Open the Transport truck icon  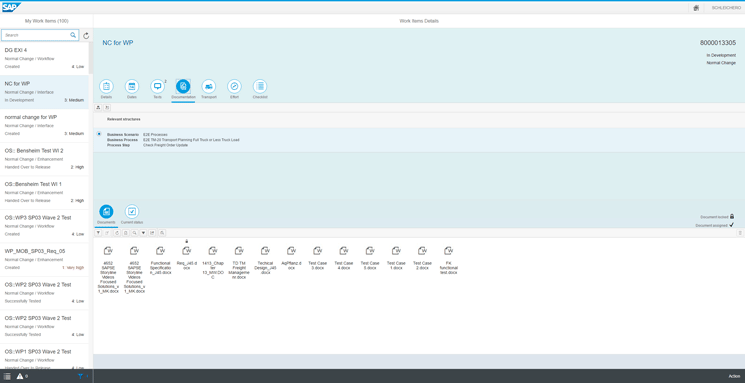coord(209,86)
